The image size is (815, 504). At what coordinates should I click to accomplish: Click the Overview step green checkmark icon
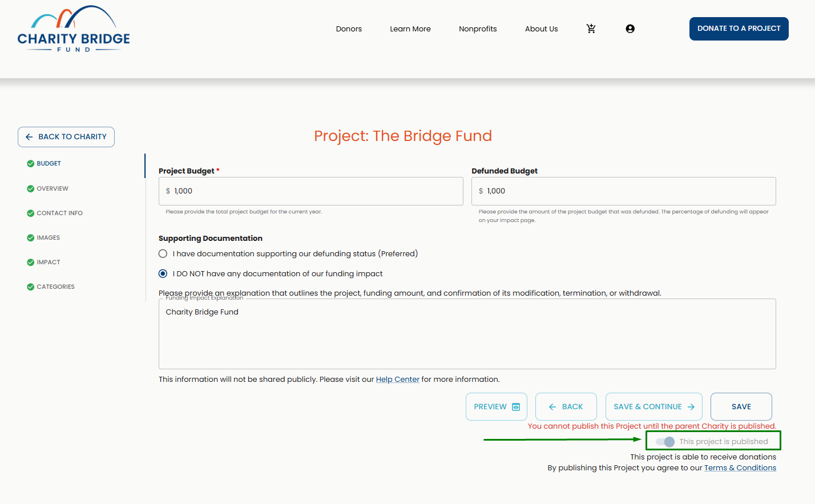point(31,189)
